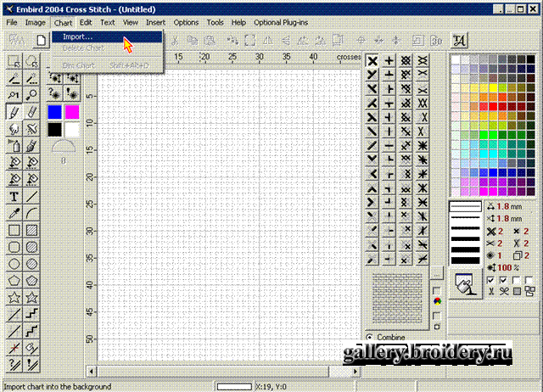Pick the magenta swatch in the left palette

[71, 112]
